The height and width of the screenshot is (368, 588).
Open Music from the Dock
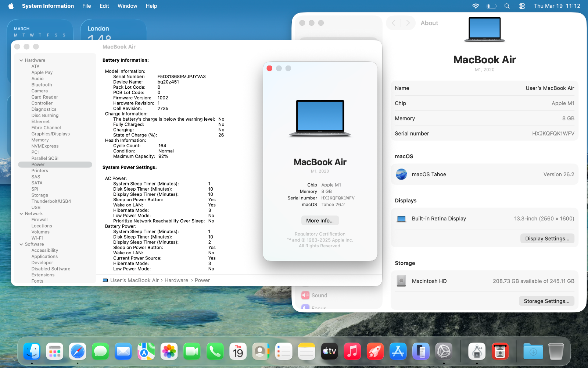[352, 351]
